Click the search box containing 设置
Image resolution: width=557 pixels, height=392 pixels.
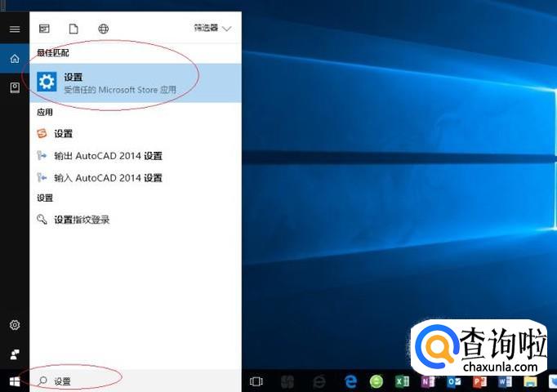136,381
